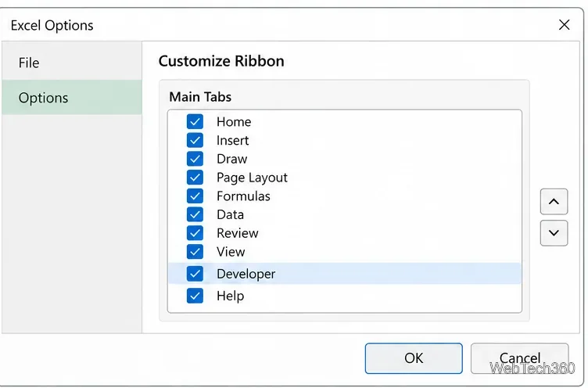Select the Draw list row label
This screenshot has width=588, height=388.
pyautogui.click(x=231, y=159)
